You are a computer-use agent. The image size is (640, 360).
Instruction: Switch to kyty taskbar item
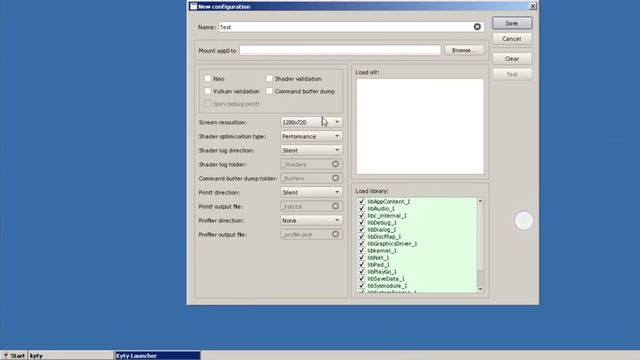click(71, 356)
